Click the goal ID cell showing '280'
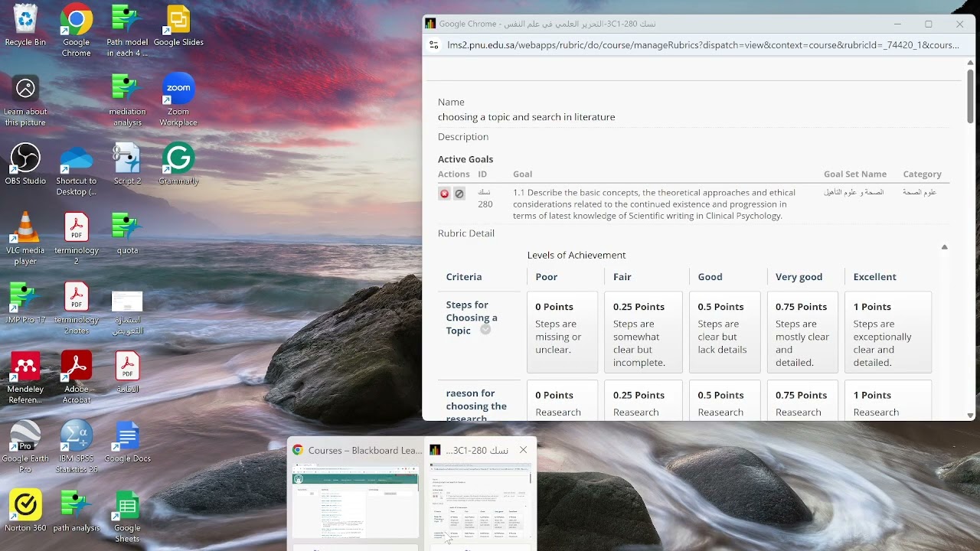This screenshot has width=980, height=551. coord(485,199)
